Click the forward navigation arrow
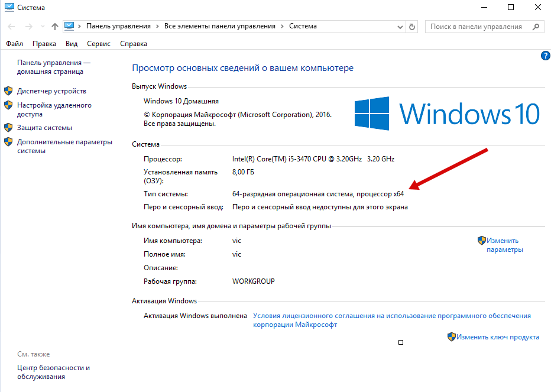The width and height of the screenshot is (551, 392). 28,27
